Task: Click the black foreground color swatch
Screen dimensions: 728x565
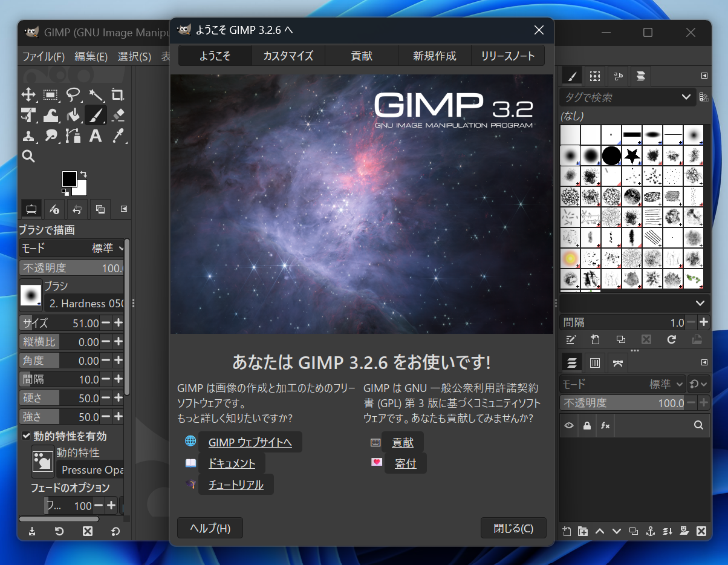Action: 69,178
